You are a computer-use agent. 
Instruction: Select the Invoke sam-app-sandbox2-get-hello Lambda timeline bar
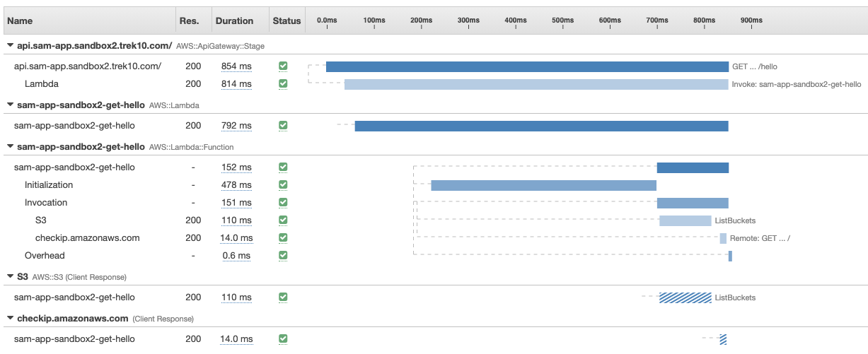tap(536, 84)
